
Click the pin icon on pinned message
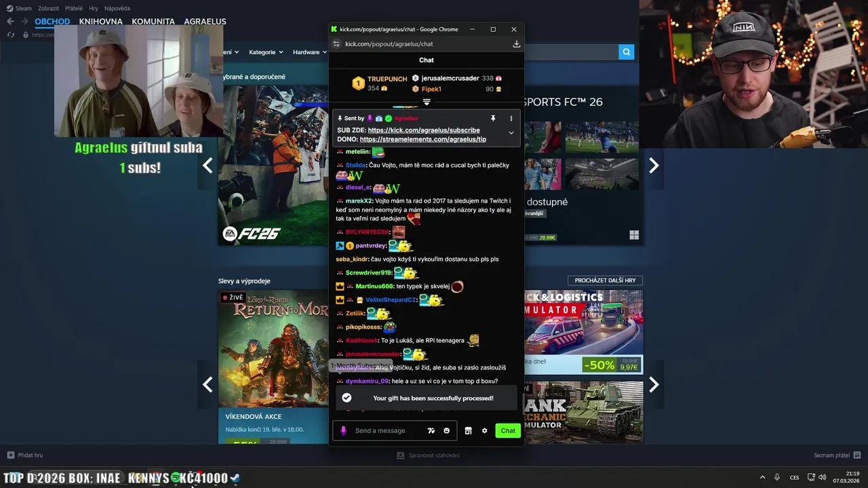click(x=493, y=119)
